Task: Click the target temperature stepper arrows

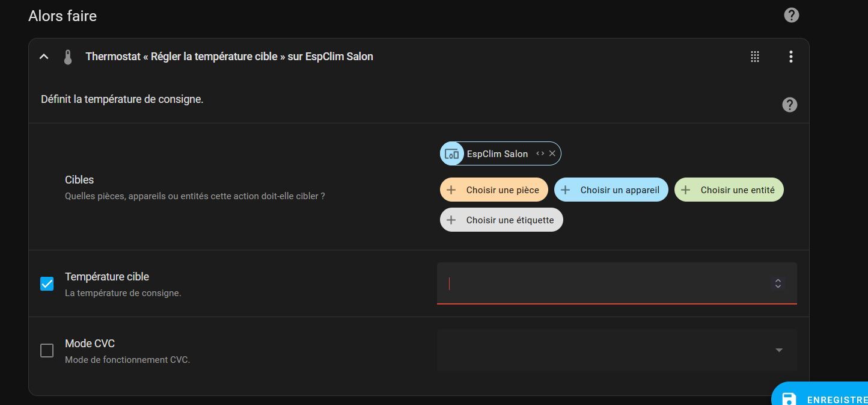Action: (x=778, y=283)
